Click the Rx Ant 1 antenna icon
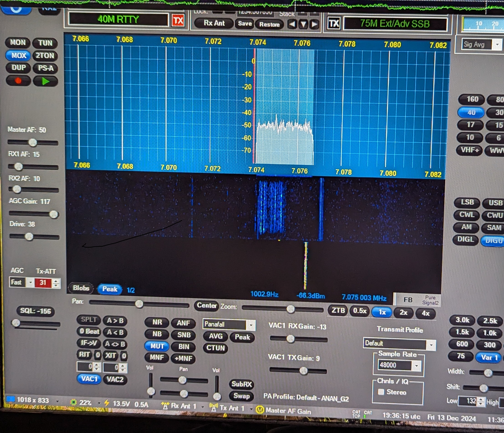The height and width of the screenshot is (433, 504). [x=165, y=406]
